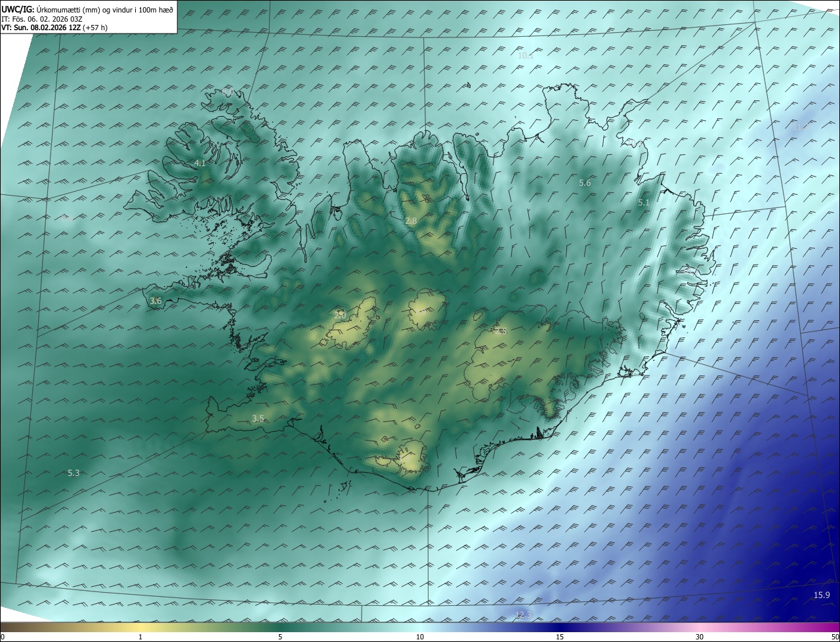Click the 50 tick label on the color scale
This screenshot has height=642, width=840.
pyautogui.click(x=834, y=637)
